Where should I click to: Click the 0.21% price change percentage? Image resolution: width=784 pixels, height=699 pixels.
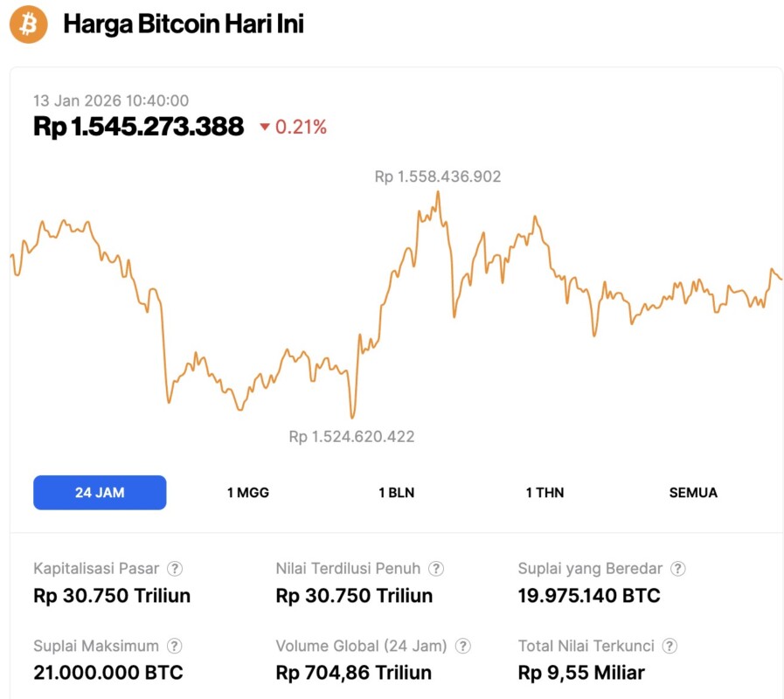tap(301, 128)
